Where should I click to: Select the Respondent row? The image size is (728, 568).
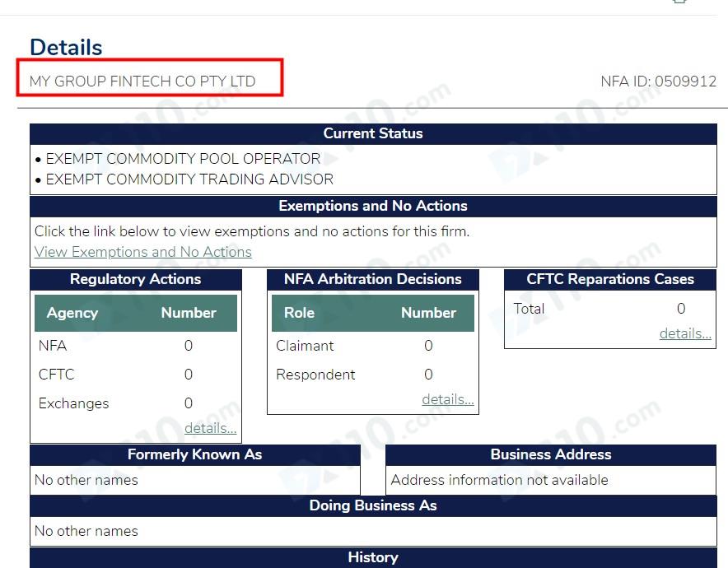(373, 375)
